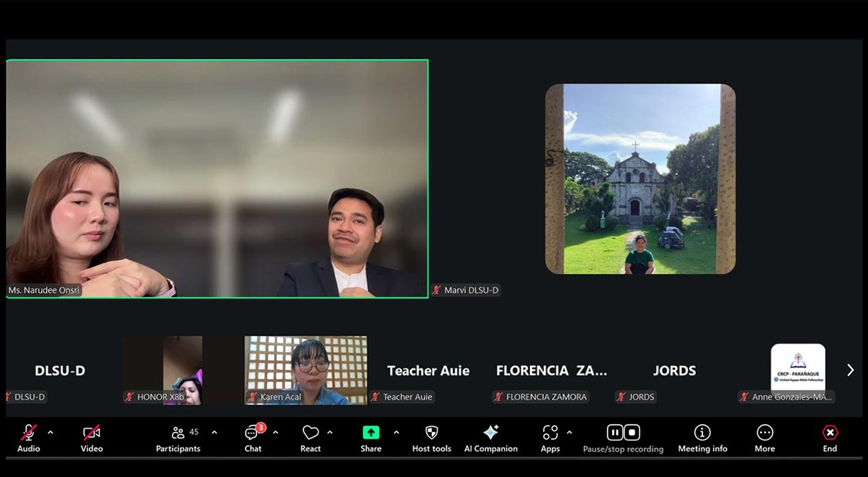Viewport: 868px width, 477px height.
Task: Expand the Share options chevron
Action: pos(395,432)
